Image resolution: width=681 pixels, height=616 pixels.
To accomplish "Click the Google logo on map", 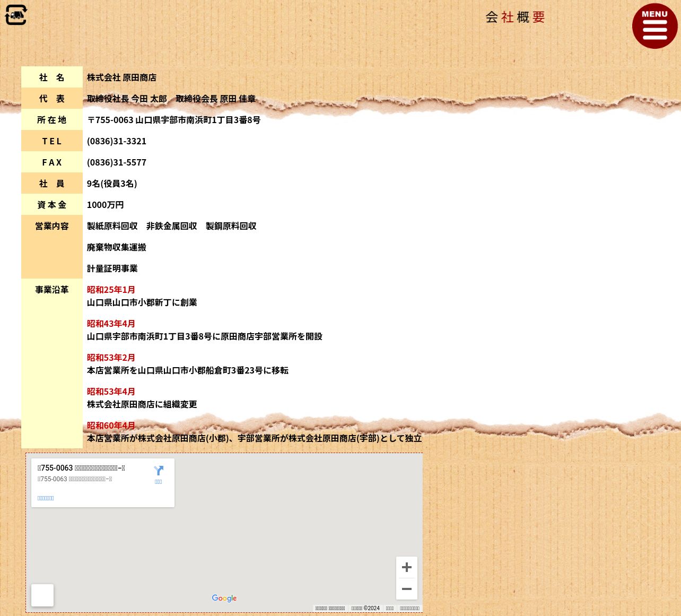I will tap(224, 598).
